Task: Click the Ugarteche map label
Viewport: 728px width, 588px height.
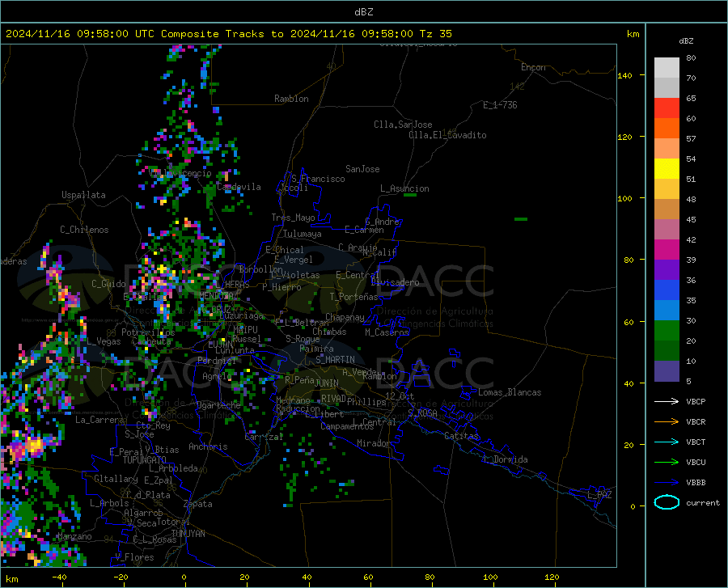Action: click(x=218, y=405)
